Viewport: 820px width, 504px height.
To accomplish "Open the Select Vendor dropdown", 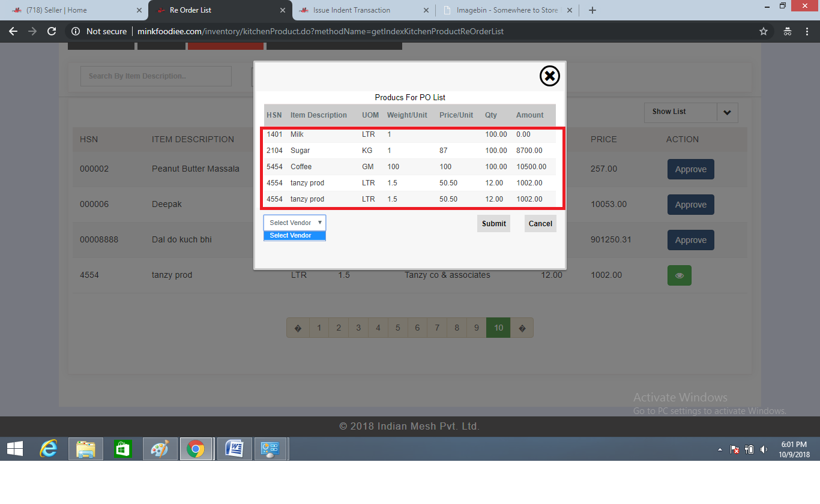I will pos(295,223).
